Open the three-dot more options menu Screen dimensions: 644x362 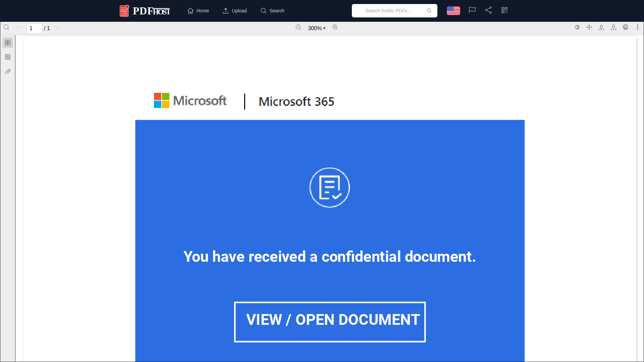(x=637, y=27)
